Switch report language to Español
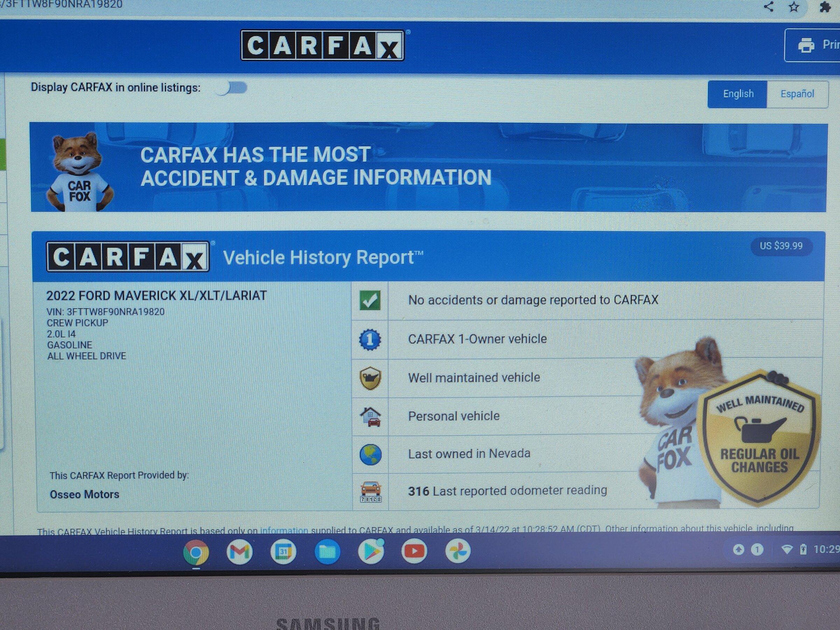Image resolution: width=840 pixels, height=630 pixels. (797, 94)
